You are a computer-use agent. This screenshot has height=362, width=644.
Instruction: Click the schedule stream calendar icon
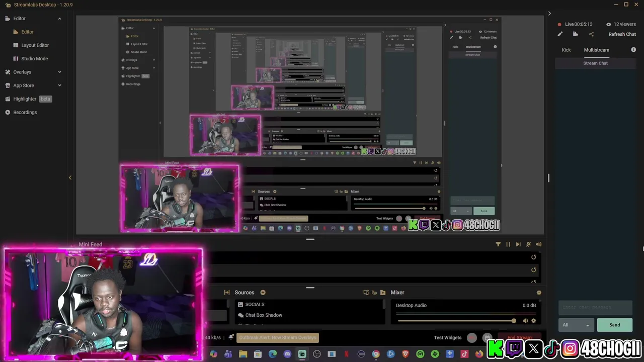click(487, 338)
